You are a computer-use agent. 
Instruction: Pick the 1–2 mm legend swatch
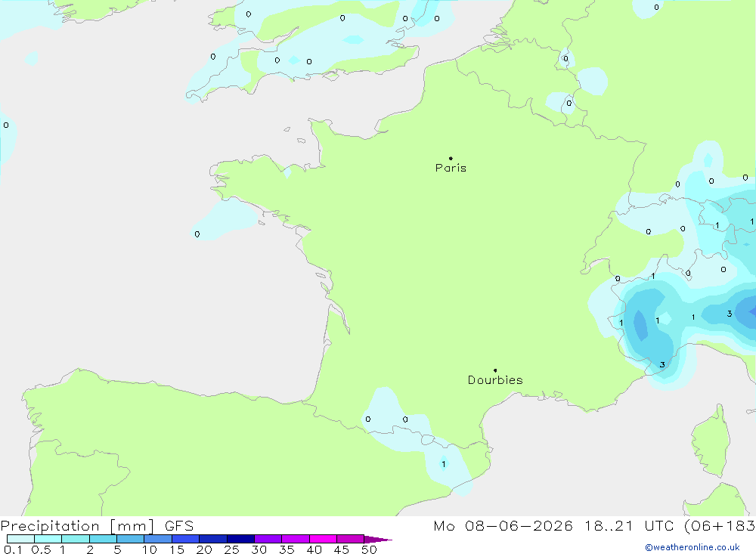76,539
